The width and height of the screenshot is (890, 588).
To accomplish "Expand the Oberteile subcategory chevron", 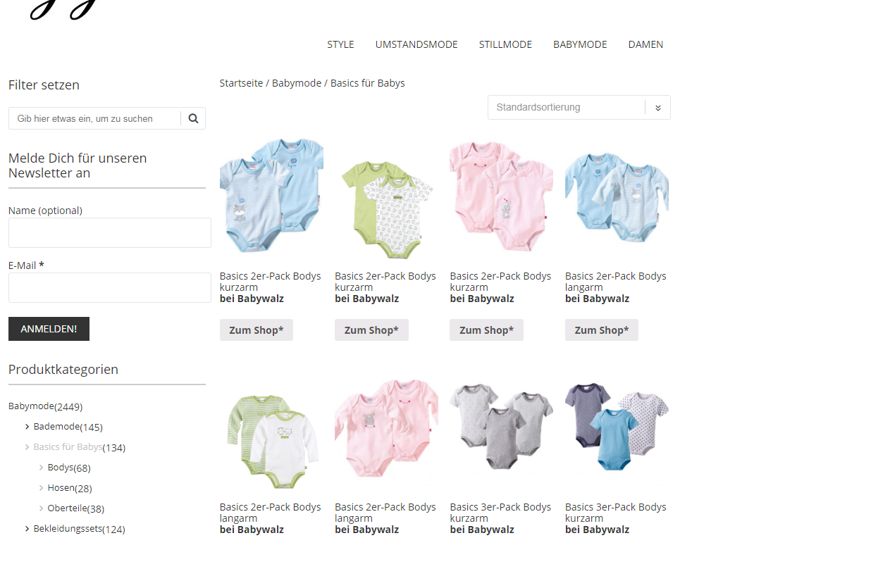I will coord(41,508).
